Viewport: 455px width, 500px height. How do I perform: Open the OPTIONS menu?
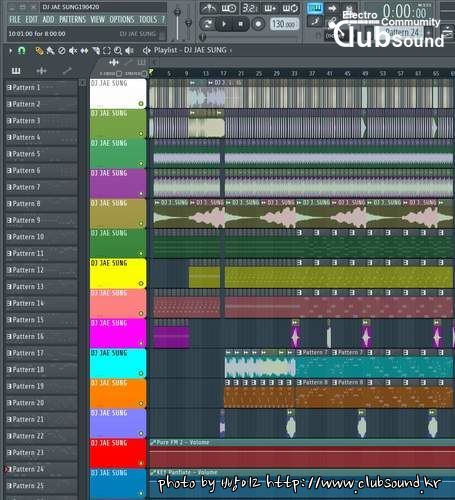(122, 20)
